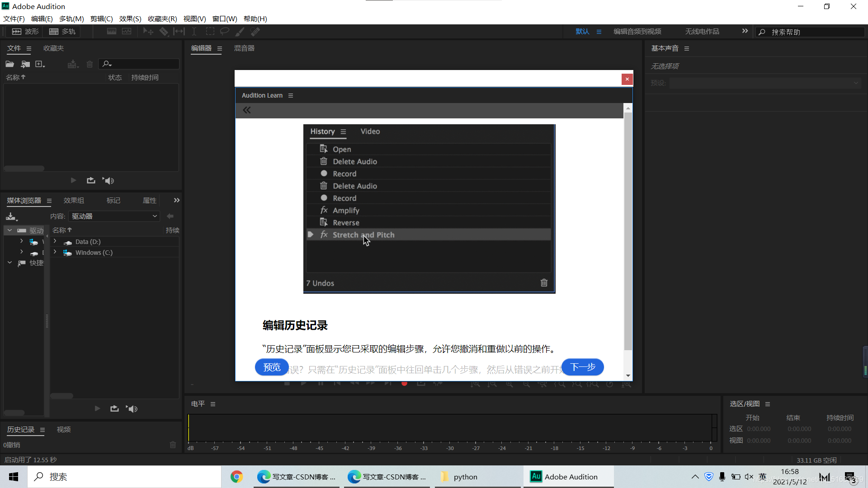Viewport: 868px width, 488px height.
Task: Expand the Windows (C:) drive
Action: 55,253
